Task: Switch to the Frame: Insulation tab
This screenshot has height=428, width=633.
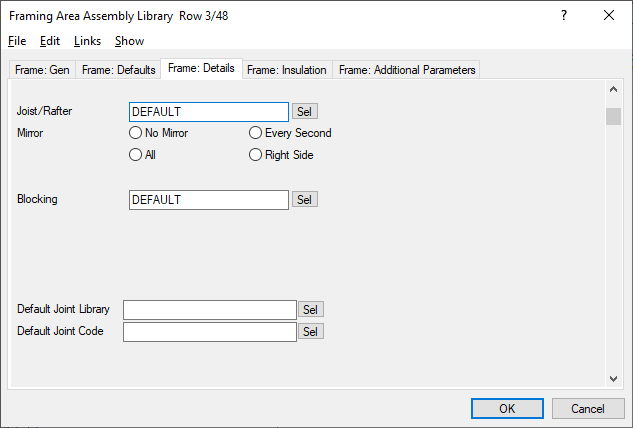Action: (x=287, y=70)
